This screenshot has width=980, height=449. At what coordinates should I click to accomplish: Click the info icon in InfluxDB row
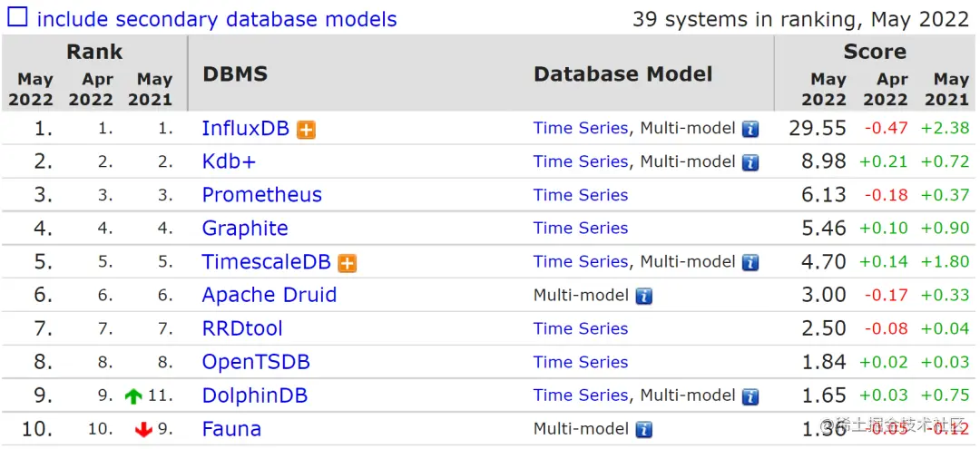tap(750, 130)
